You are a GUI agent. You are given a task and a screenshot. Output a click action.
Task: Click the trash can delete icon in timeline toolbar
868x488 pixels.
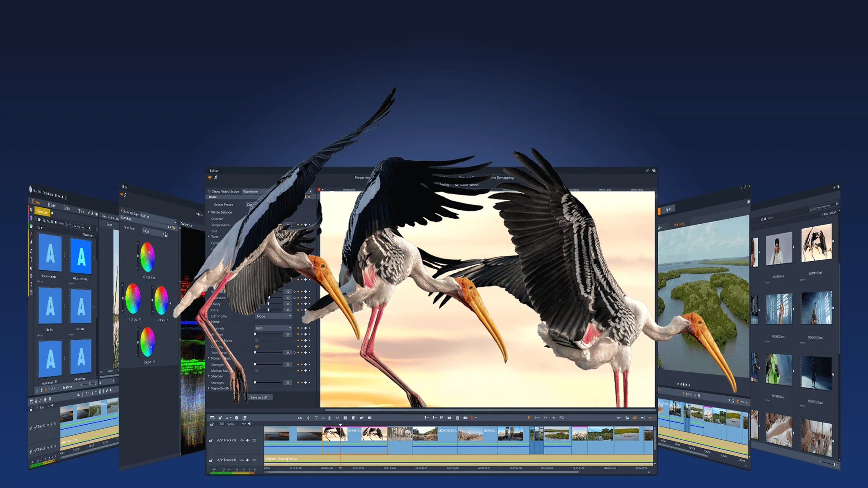click(458, 418)
